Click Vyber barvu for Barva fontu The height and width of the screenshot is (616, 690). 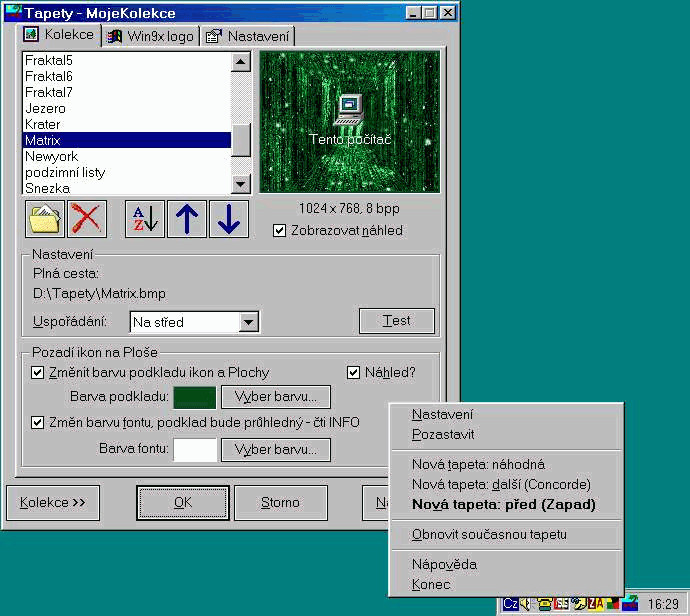275,450
